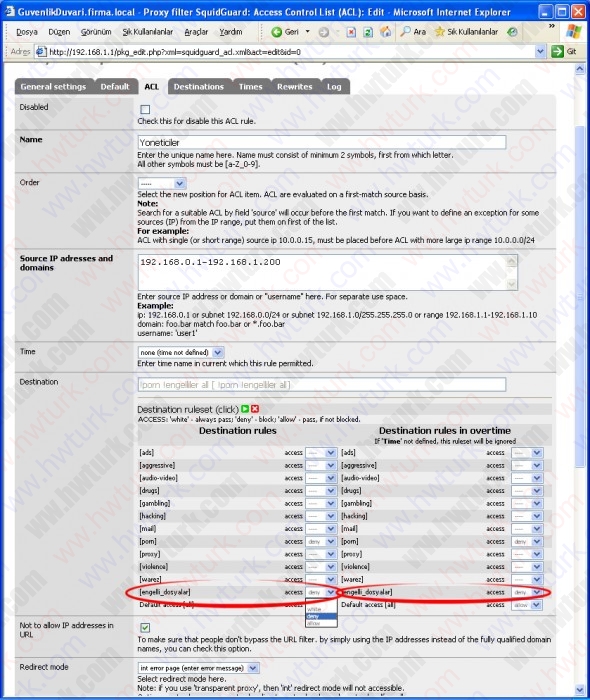Click the Refresh page icon
This screenshot has height=700, width=590.
(368, 32)
